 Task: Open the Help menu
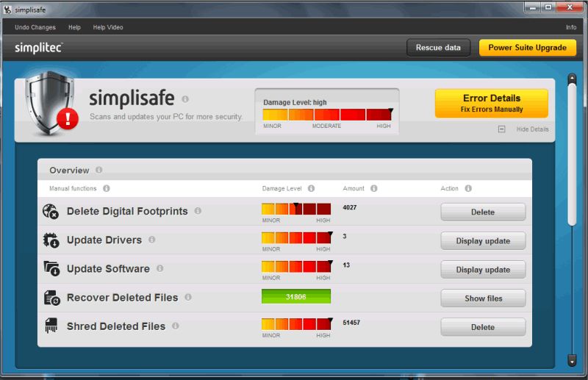click(74, 27)
